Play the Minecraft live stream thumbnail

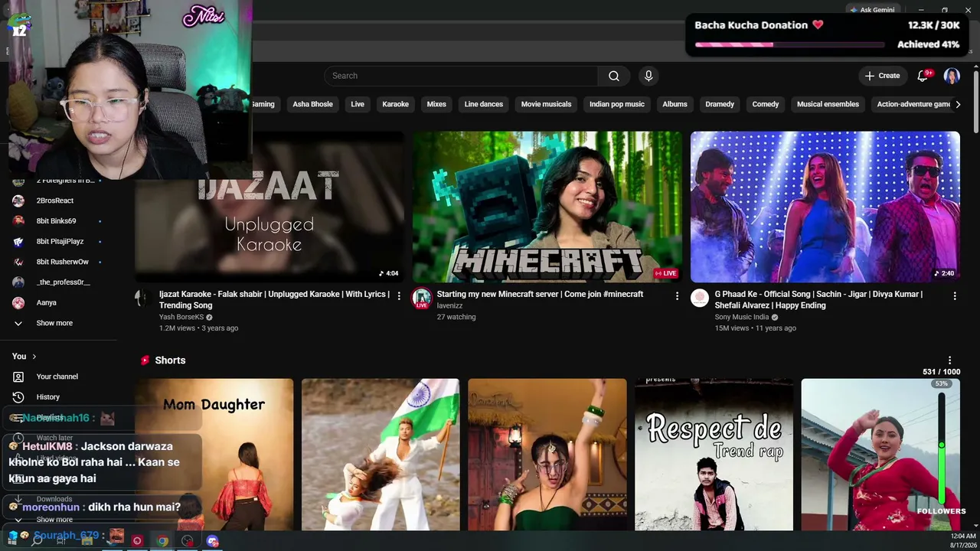(547, 207)
